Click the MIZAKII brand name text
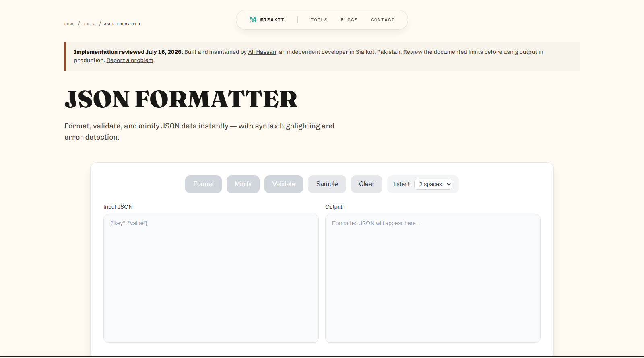This screenshot has width=644, height=358. pyautogui.click(x=272, y=20)
